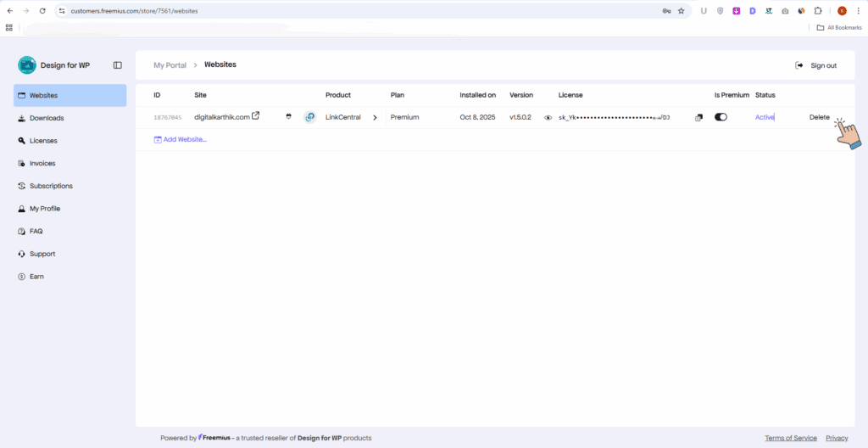Delete the digitalkarthik.com website entry
Screen dimensions: 868x448
click(820, 117)
